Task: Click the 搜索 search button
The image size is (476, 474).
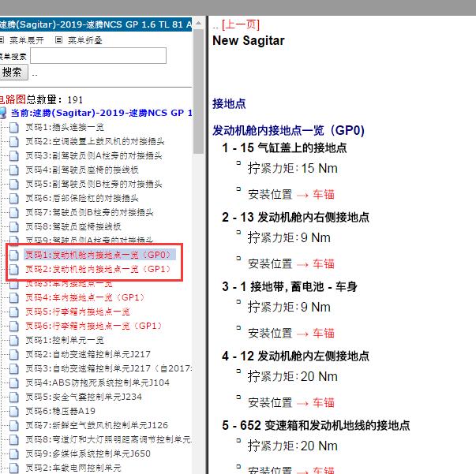Action: [x=13, y=72]
